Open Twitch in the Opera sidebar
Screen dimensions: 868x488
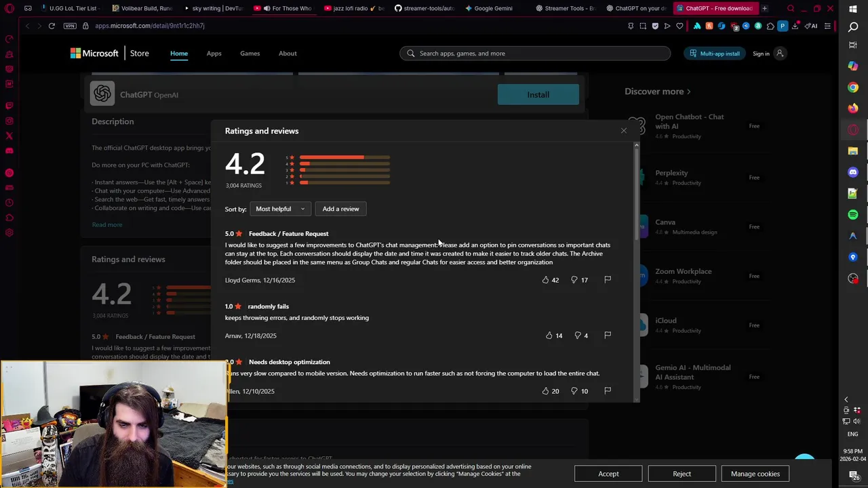coord(9,106)
